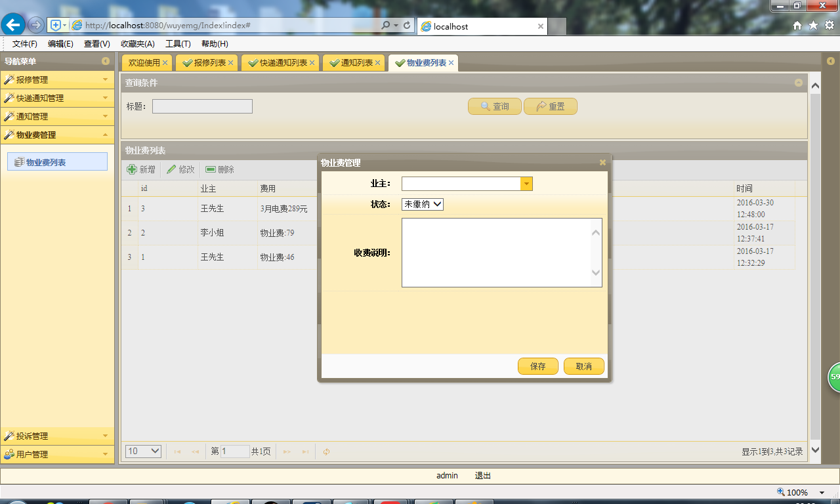Open the page size dropdown showing 10
The image size is (840, 504).
pyautogui.click(x=142, y=451)
